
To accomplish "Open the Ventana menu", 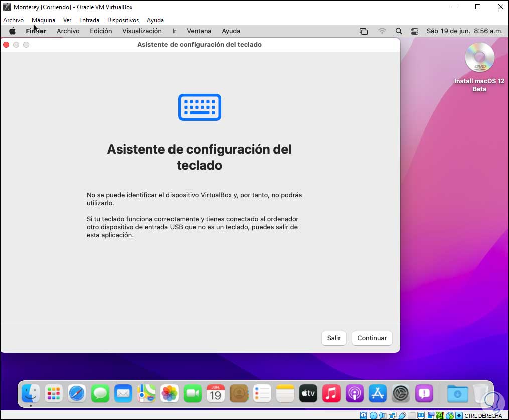I will point(199,31).
